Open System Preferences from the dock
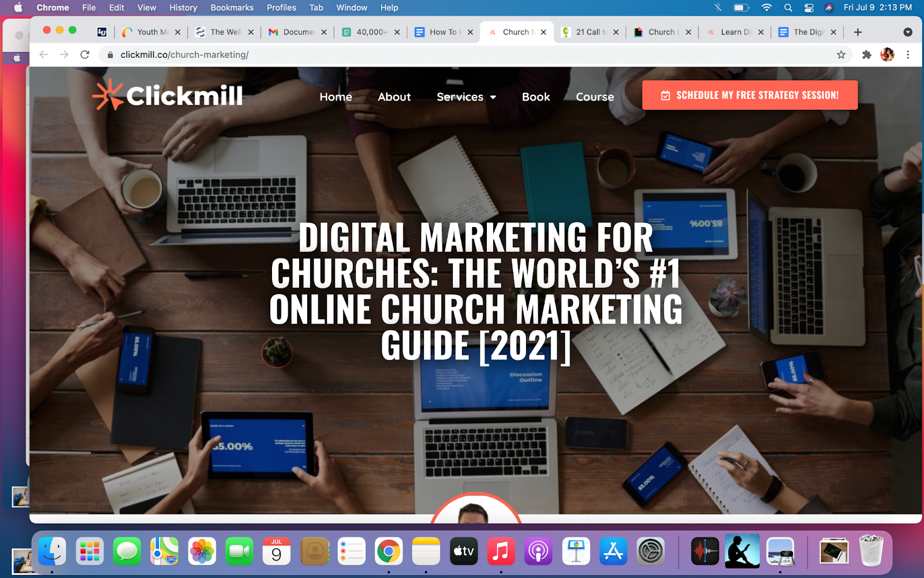 coord(651,551)
